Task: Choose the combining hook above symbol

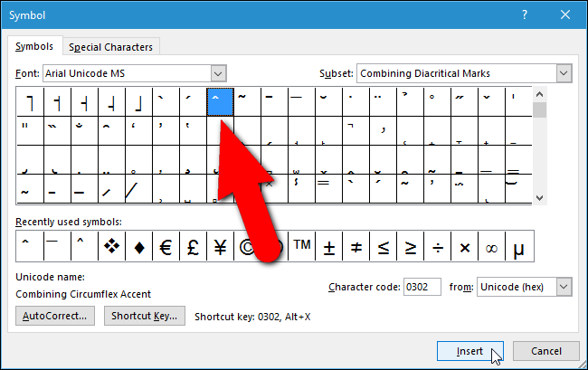Action: click(411, 102)
